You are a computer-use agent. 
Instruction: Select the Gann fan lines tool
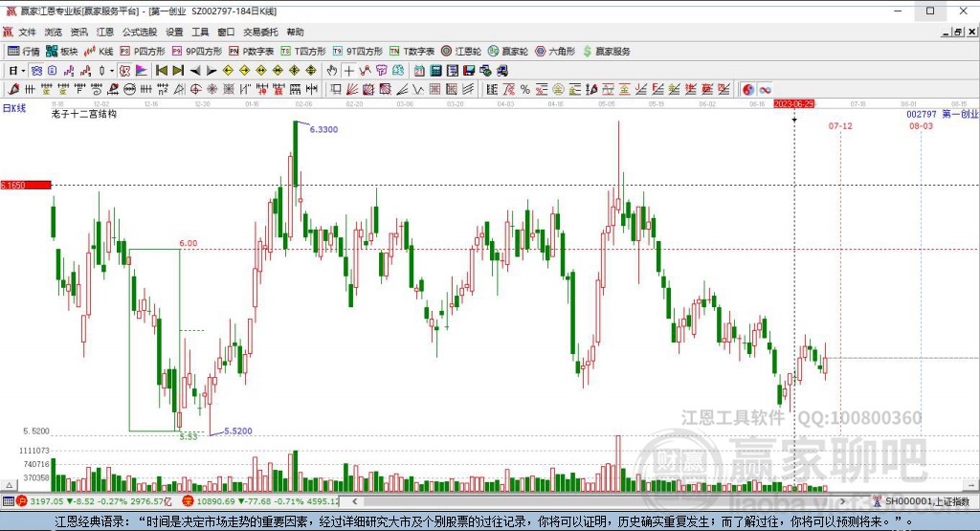tap(352, 89)
